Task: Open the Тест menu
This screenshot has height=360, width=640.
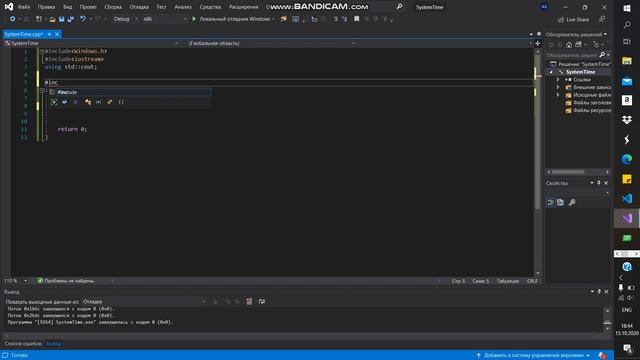Action: point(161,7)
